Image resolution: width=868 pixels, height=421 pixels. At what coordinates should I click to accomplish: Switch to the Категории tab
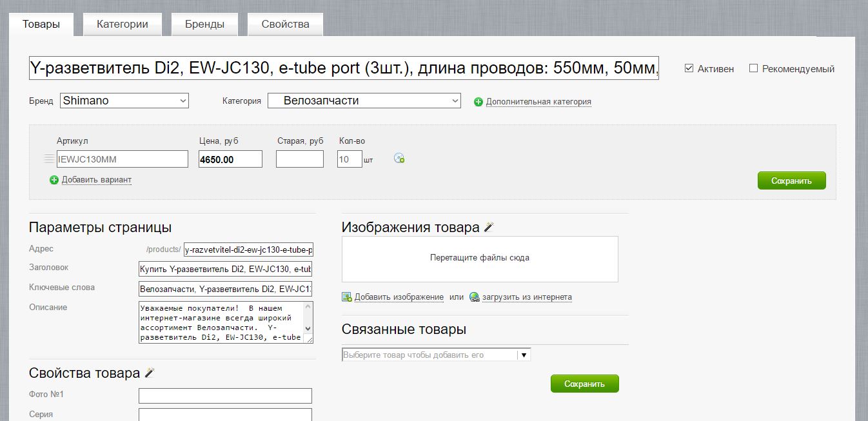click(123, 24)
